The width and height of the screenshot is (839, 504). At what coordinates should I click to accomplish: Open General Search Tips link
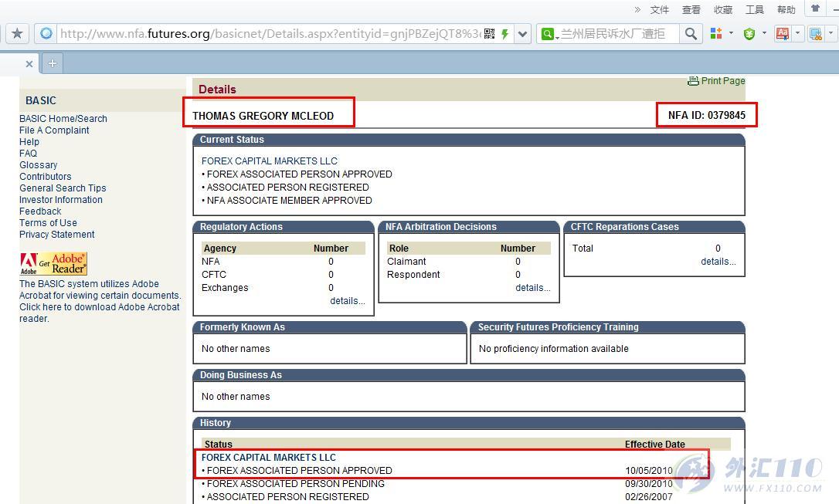pyautogui.click(x=63, y=188)
